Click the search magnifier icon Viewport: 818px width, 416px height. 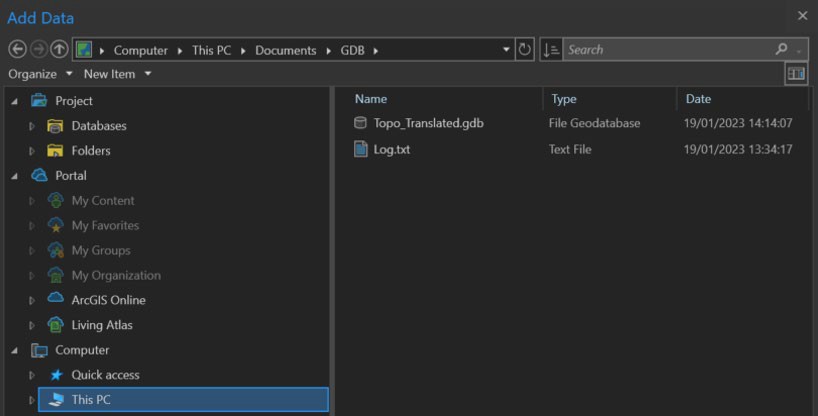pyautogui.click(x=781, y=49)
